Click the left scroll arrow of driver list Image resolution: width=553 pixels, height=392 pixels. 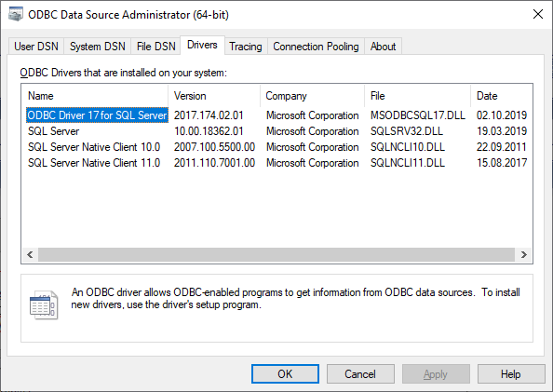pos(30,254)
